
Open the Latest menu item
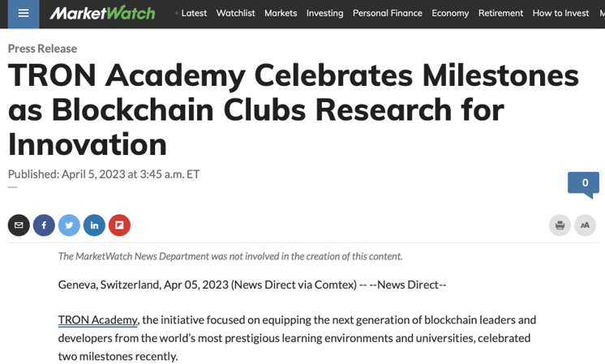pos(194,13)
